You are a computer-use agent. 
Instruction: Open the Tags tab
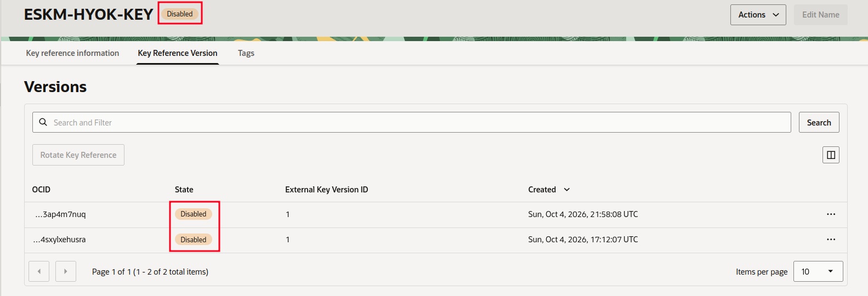click(246, 53)
